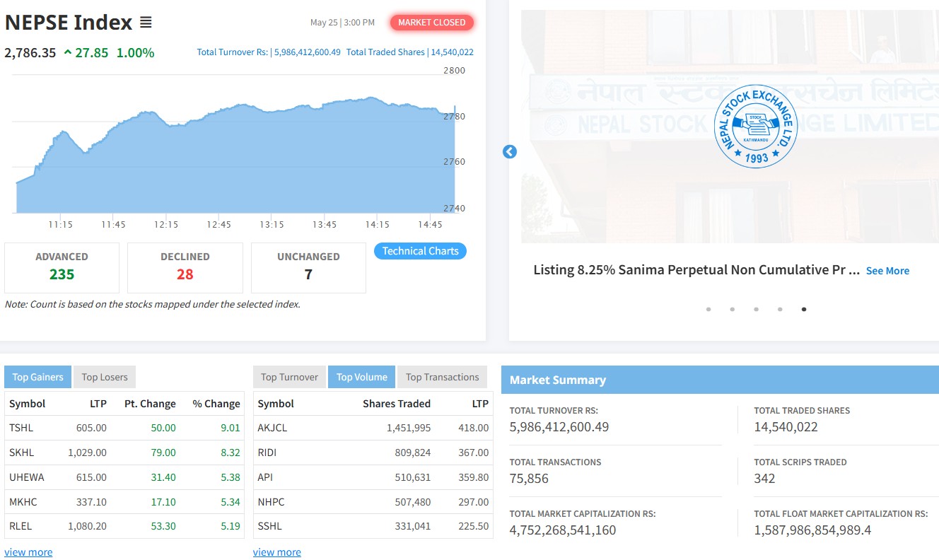Click the index value 2,786.35
Screen dimensions: 939x560
point(30,52)
